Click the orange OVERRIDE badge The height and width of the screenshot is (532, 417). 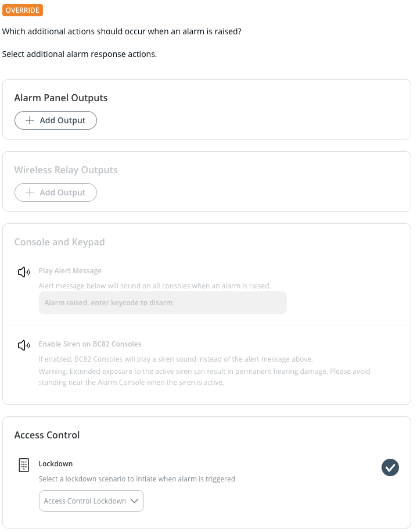coord(23,10)
